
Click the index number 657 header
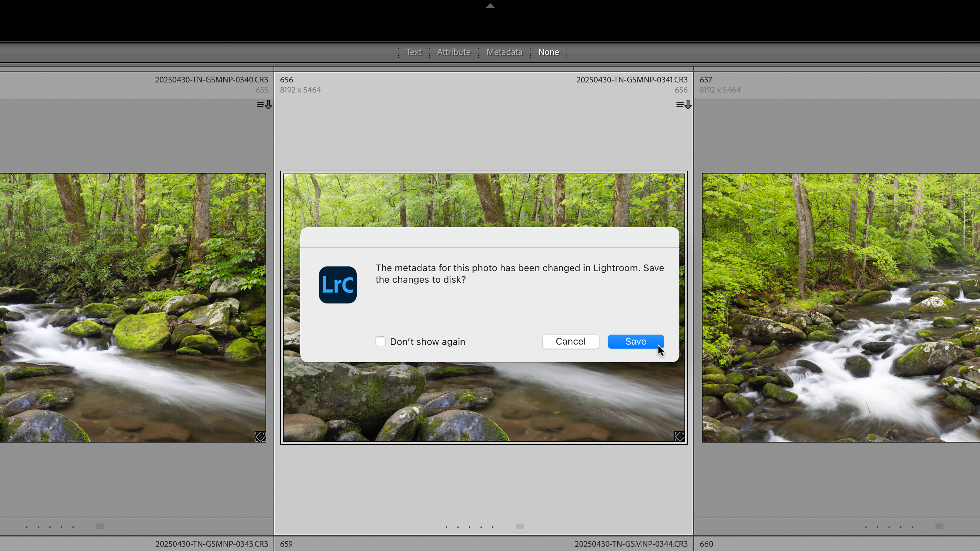click(706, 80)
